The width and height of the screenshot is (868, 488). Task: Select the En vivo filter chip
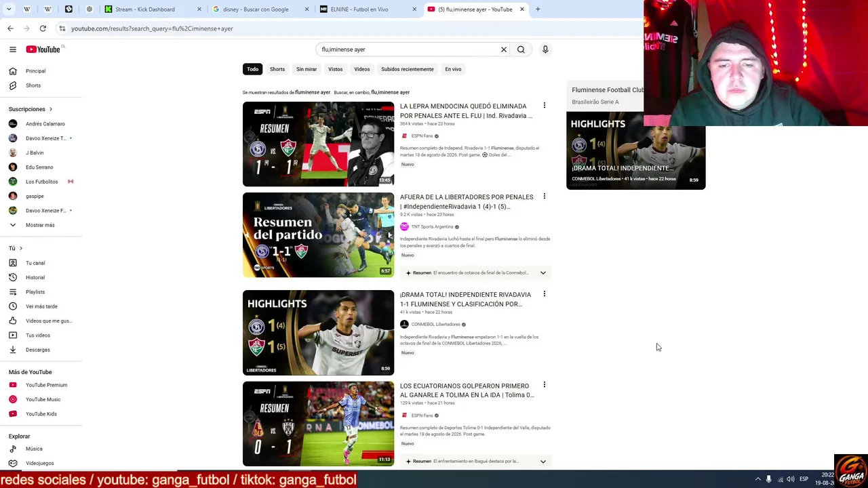453,69
